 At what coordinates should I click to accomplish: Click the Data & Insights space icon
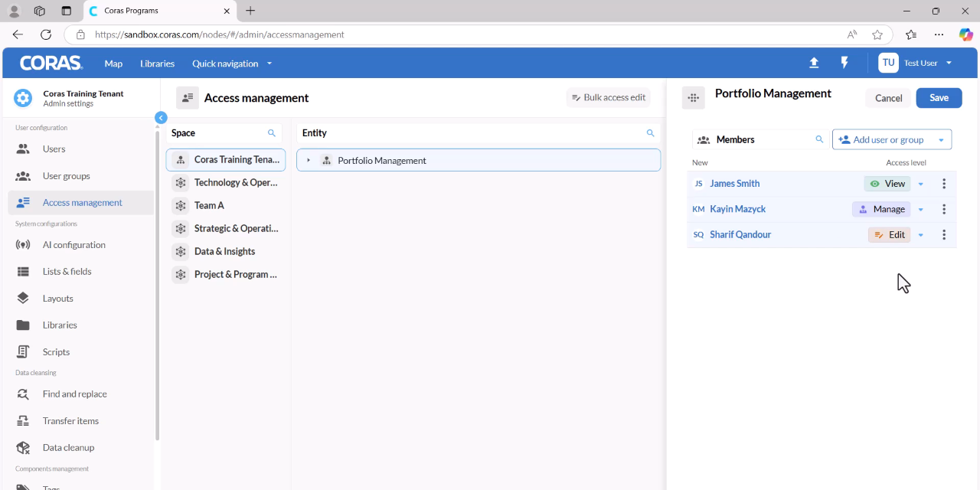click(x=181, y=251)
